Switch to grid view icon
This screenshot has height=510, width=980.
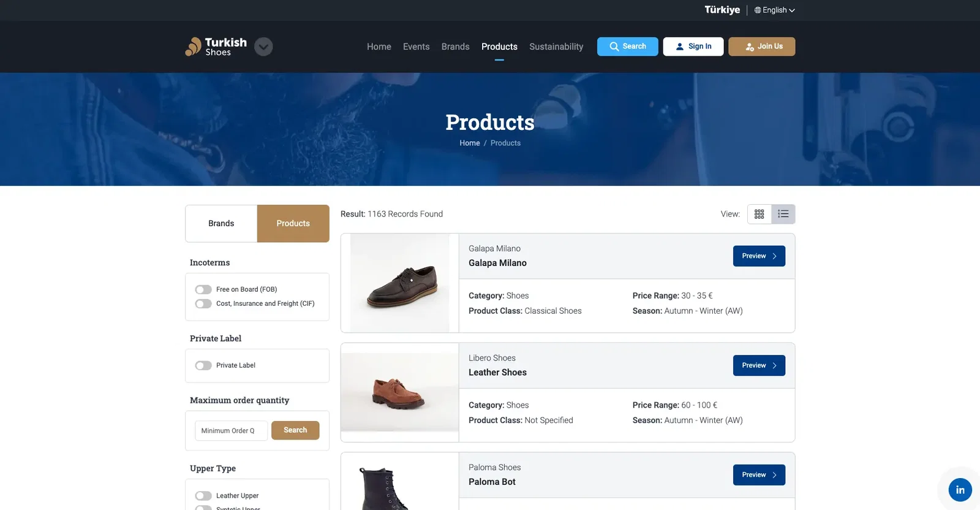pyautogui.click(x=759, y=214)
